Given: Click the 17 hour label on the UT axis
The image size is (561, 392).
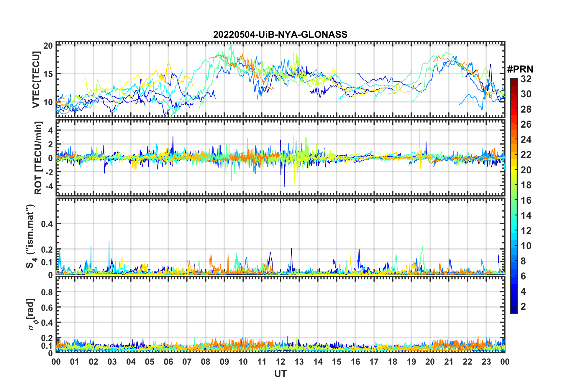Looking at the screenshot, I should [x=374, y=362].
